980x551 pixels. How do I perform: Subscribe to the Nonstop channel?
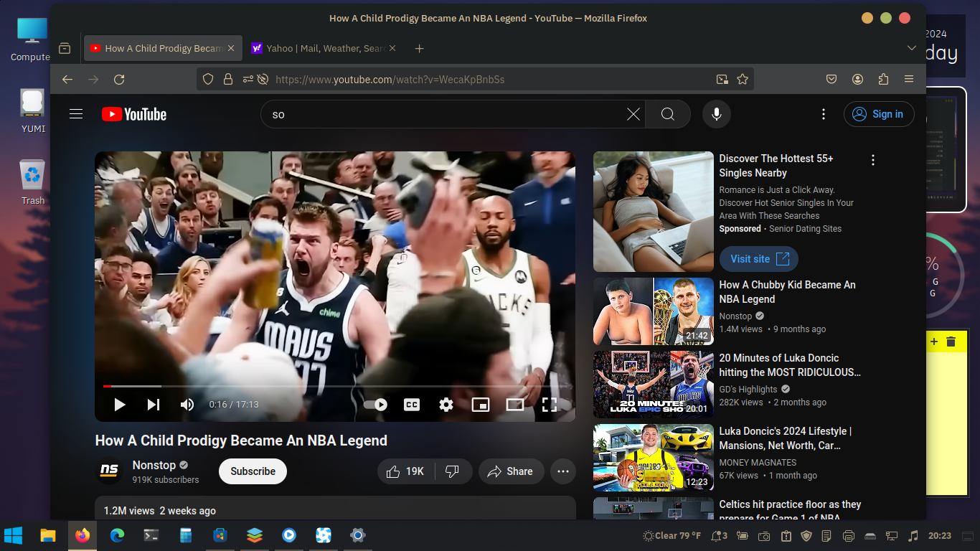point(253,471)
